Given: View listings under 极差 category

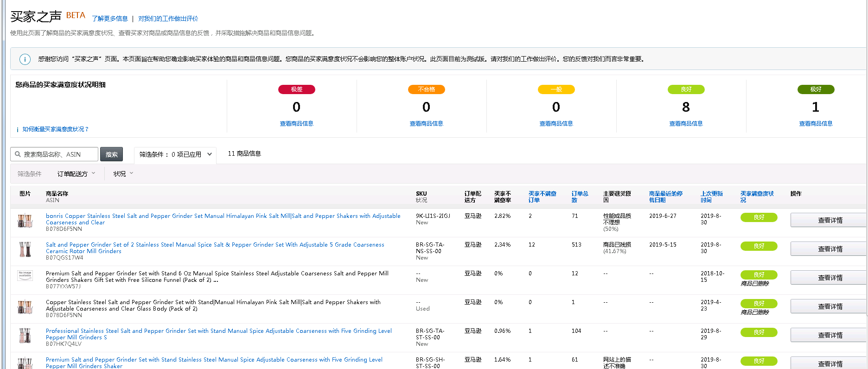Looking at the screenshot, I should (x=297, y=124).
